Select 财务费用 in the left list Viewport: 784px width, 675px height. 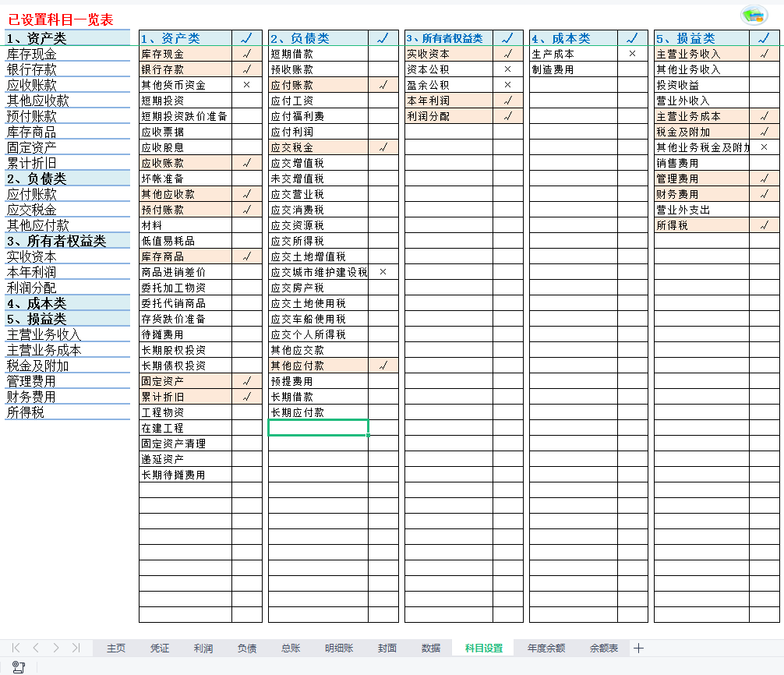[x=68, y=397]
